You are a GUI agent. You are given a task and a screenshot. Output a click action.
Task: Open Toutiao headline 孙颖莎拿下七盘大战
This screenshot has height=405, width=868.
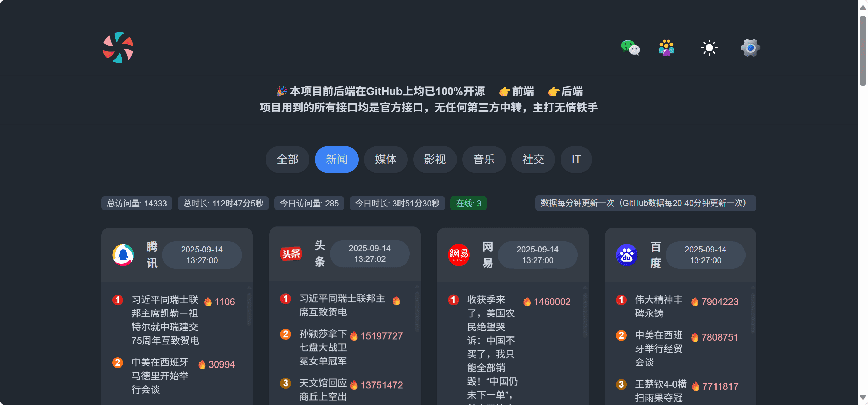click(323, 347)
